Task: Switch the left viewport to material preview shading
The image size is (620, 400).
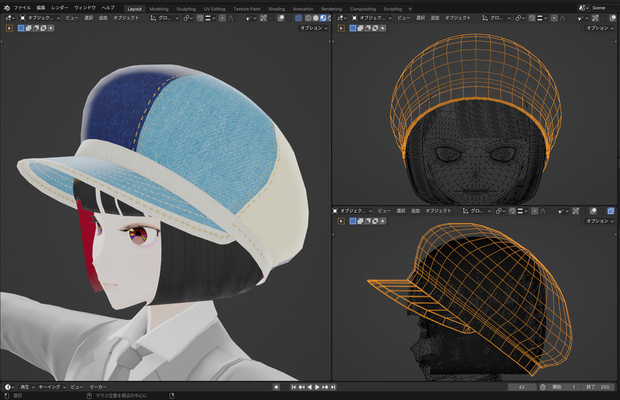Action: point(323,18)
